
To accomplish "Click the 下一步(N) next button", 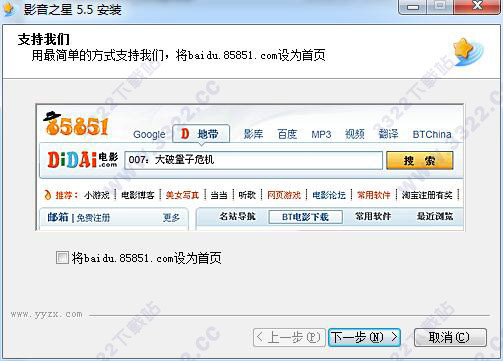I will [x=364, y=337].
